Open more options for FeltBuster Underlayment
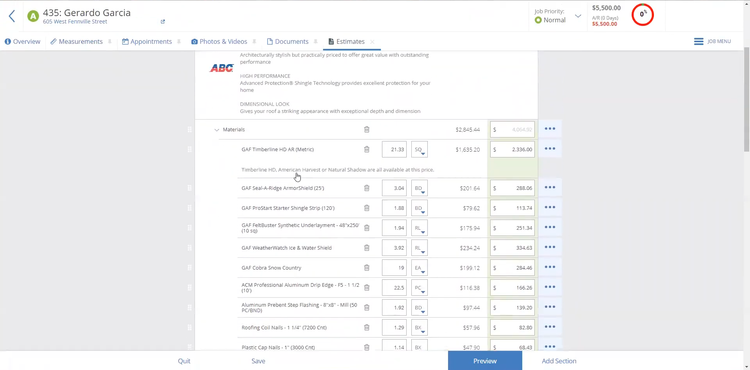Screen dimensions: 750x370 click(x=550, y=228)
